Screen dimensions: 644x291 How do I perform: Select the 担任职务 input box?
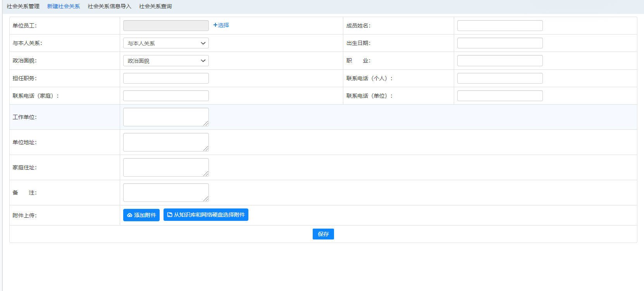pyautogui.click(x=166, y=78)
